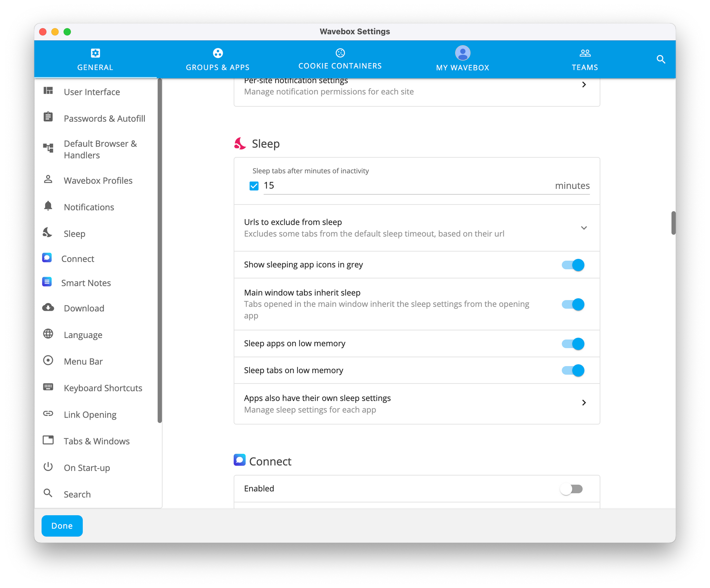Click the Search magnifier icon in the sidebar
Image resolution: width=710 pixels, height=588 pixels.
[x=48, y=493]
